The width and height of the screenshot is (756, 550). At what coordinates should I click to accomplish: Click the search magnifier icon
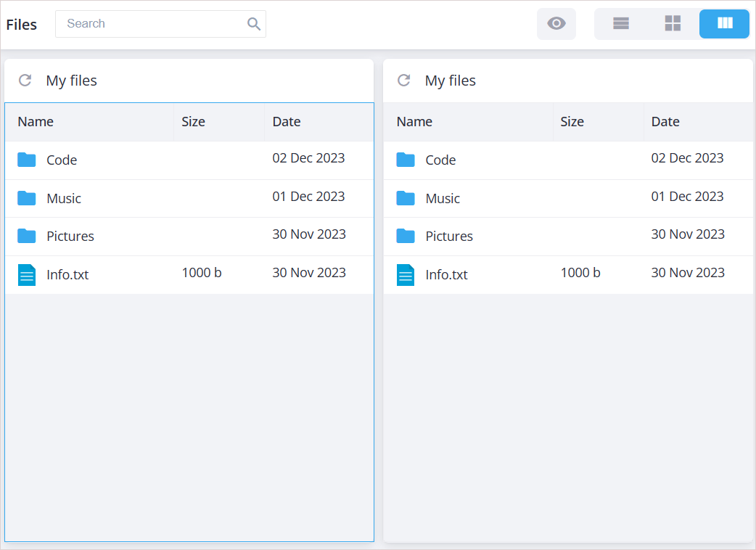click(x=253, y=24)
